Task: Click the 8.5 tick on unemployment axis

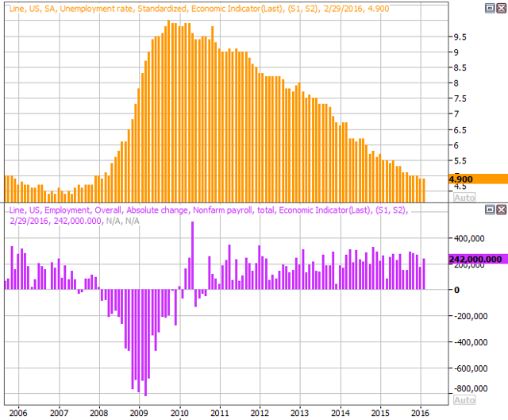Action: coord(460,67)
